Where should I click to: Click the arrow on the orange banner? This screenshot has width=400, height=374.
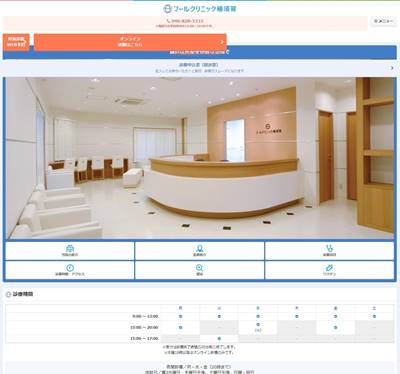click(222, 42)
